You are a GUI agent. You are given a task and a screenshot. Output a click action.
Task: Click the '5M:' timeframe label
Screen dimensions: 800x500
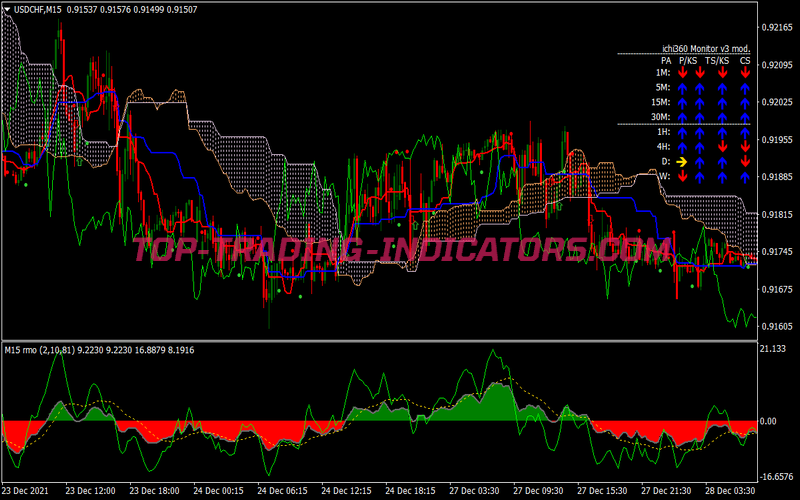(663, 88)
